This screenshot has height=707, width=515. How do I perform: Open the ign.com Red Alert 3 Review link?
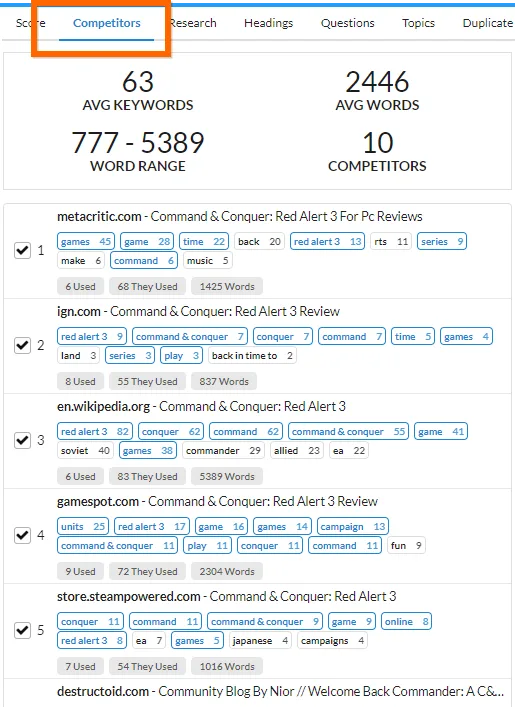point(198,312)
